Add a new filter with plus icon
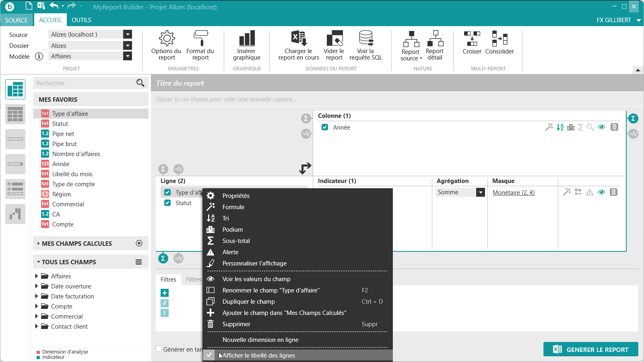 point(165,293)
